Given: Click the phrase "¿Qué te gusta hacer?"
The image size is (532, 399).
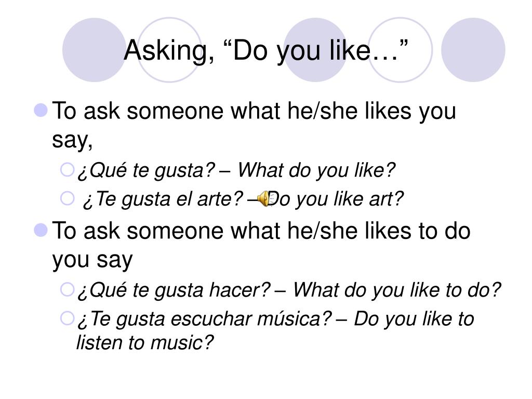Looking at the screenshot, I should [174, 290].
